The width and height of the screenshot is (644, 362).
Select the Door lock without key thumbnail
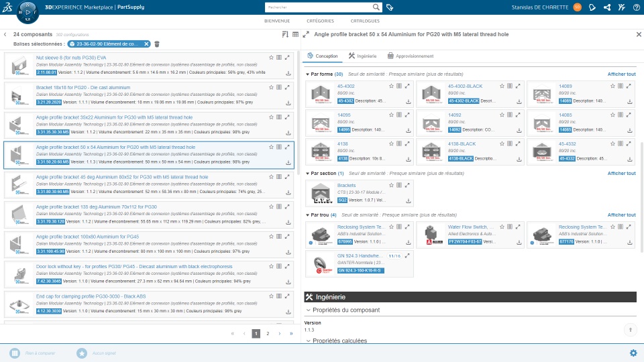point(19,275)
